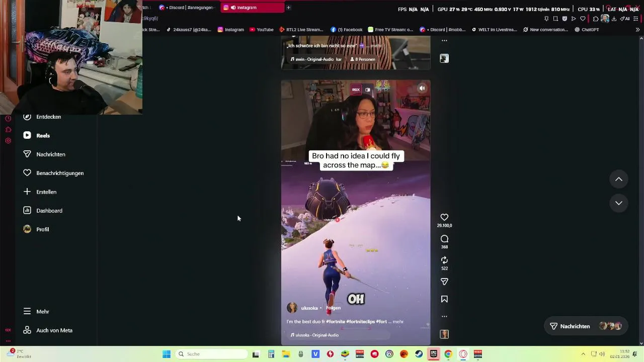Open the weather widget in taskbar
The image size is (644, 362).
[x=19, y=354]
